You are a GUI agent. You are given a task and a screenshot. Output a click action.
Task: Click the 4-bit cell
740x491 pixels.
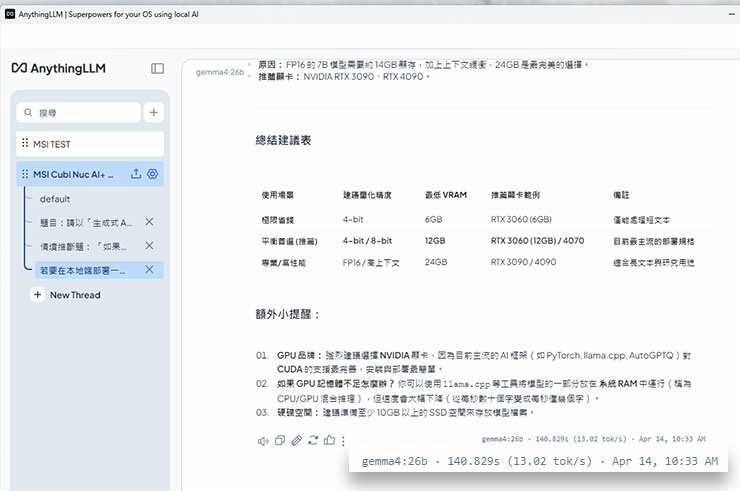point(353,220)
